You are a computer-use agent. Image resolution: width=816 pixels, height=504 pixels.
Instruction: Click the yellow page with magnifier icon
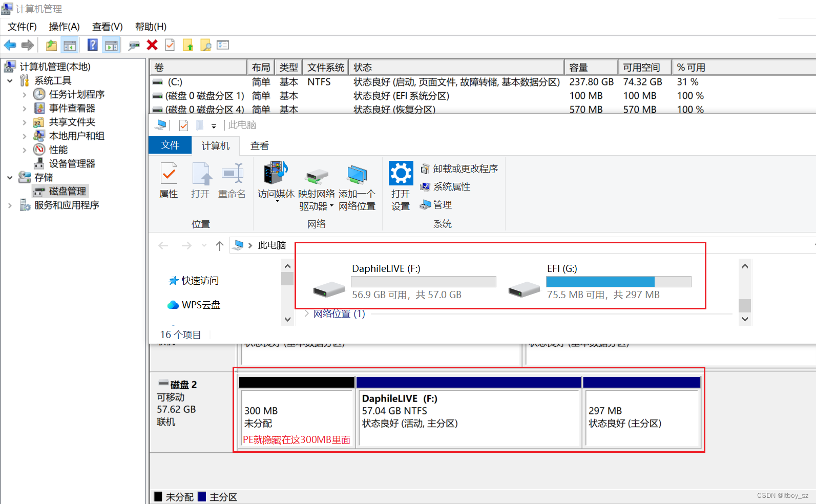coord(205,45)
